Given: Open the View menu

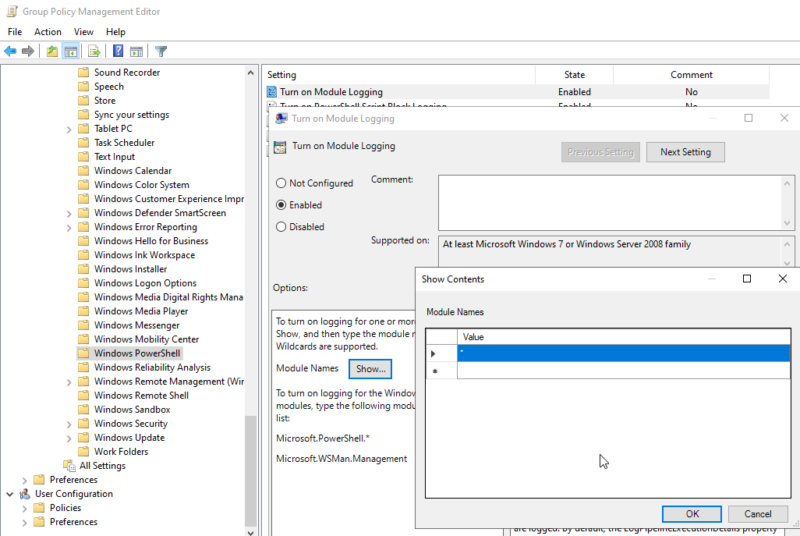Looking at the screenshot, I should [x=83, y=32].
